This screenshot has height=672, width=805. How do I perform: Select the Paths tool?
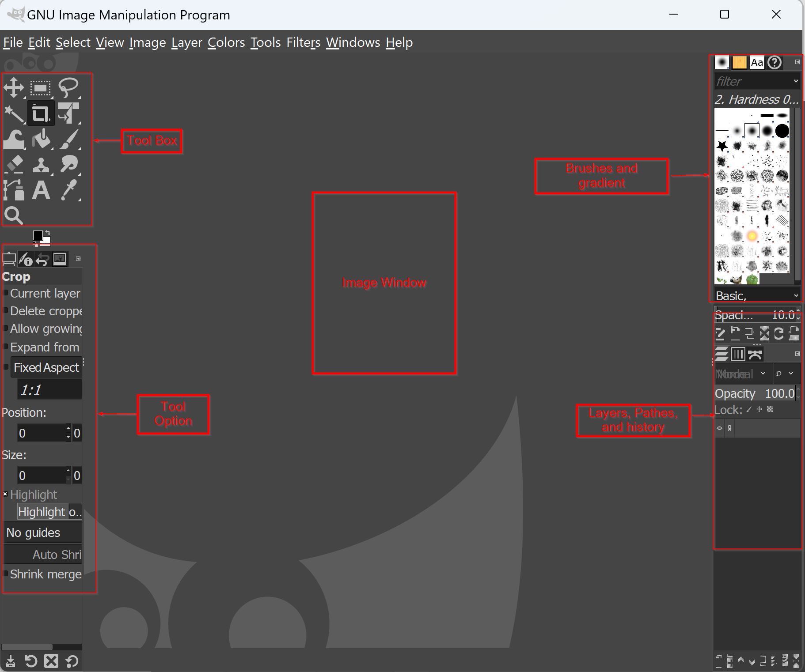(14, 190)
